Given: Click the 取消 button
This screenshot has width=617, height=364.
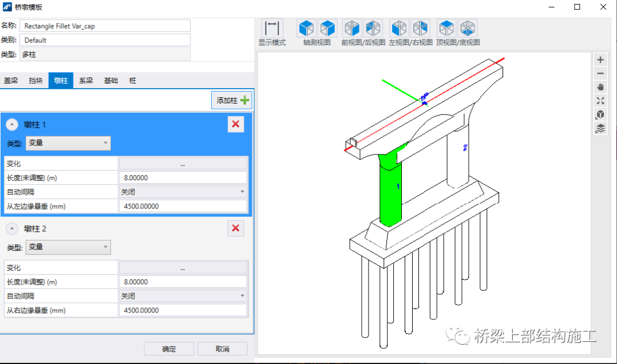Looking at the screenshot, I should click(x=222, y=349).
